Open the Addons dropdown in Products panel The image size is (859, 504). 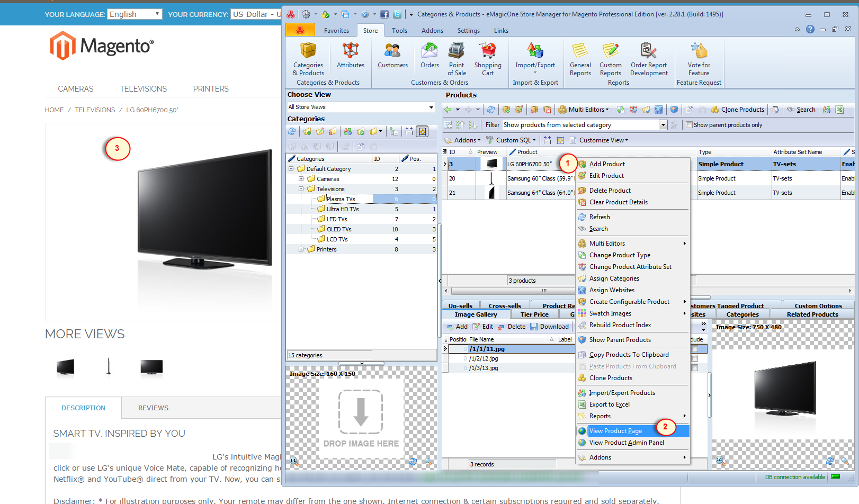click(x=462, y=140)
